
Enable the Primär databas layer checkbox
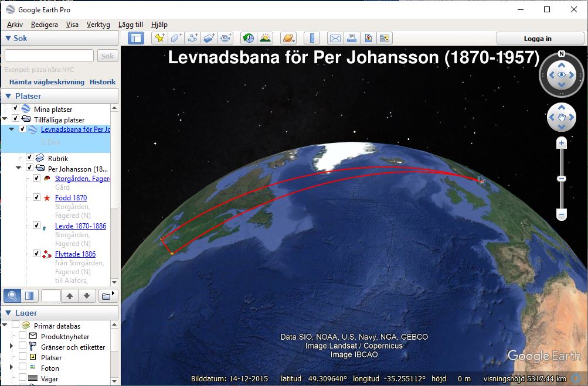15,324
